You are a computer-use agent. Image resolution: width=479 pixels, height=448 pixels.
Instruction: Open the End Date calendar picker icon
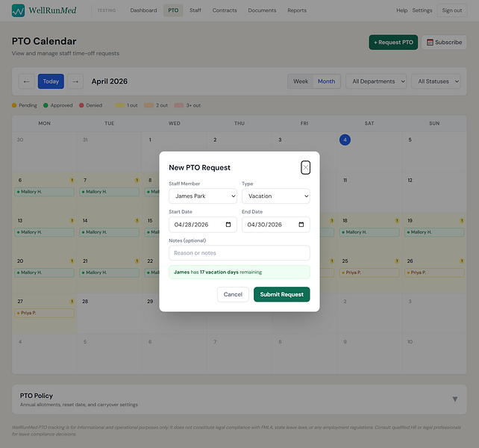pos(301,225)
